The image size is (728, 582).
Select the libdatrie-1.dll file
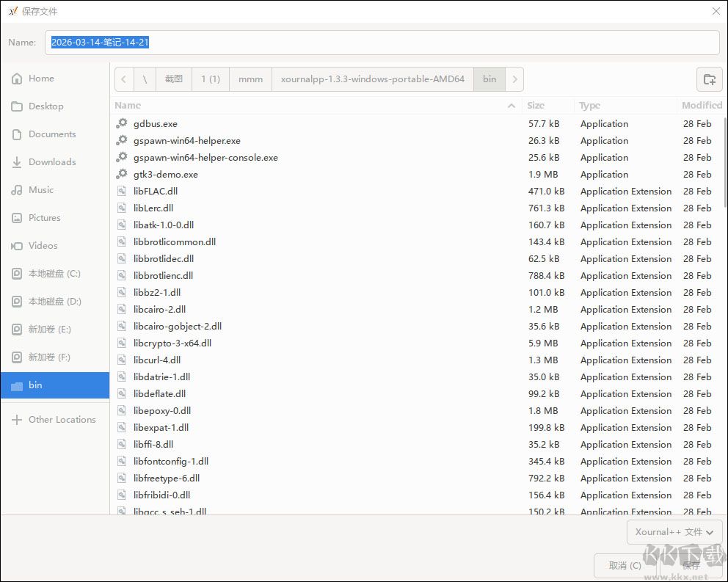[417, 377]
